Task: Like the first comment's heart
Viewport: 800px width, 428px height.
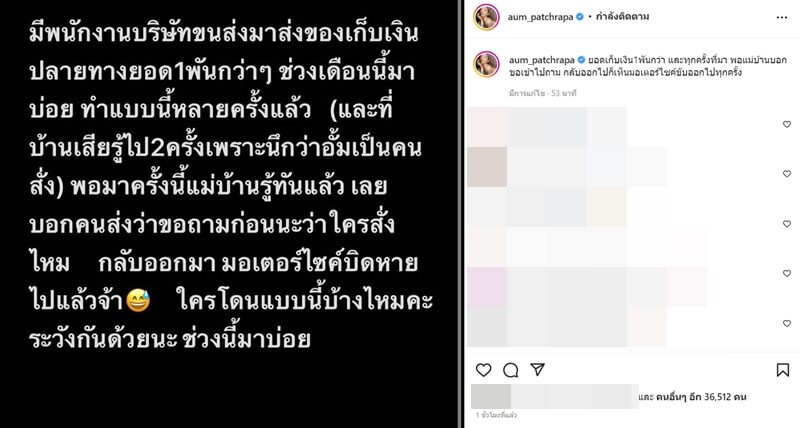Action: (x=787, y=124)
